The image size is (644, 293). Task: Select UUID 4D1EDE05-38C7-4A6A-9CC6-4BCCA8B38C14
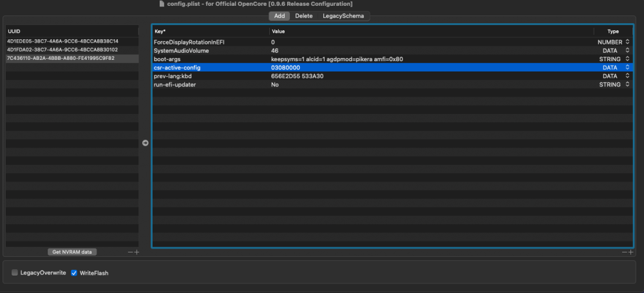pyautogui.click(x=72, y=41)
